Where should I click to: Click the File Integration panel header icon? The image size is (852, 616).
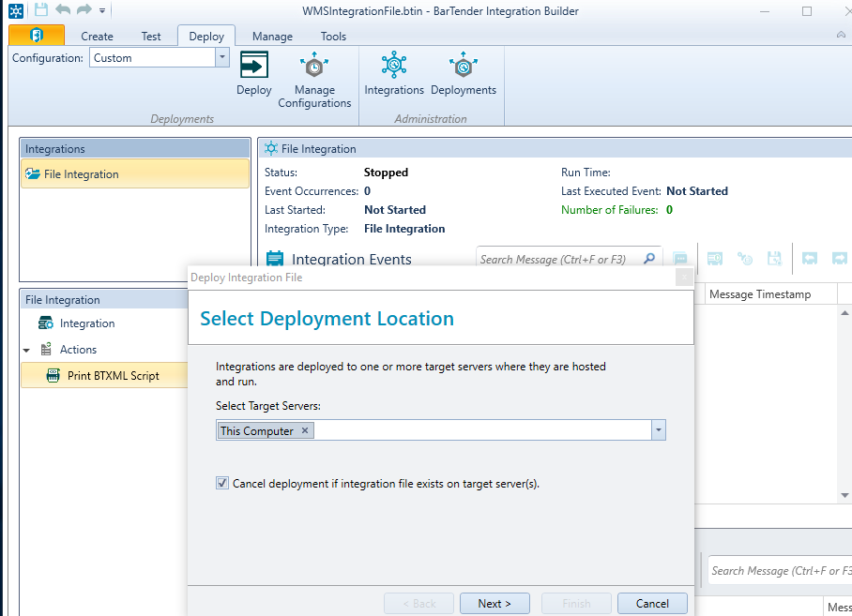click(x=270, y=148)
